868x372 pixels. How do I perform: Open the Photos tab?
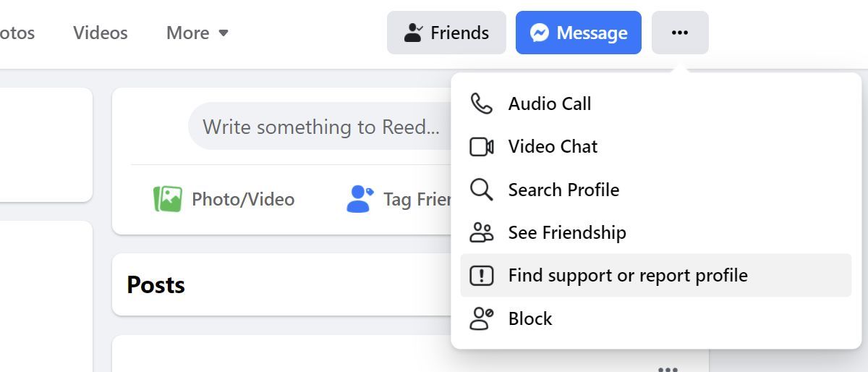coord(16,33)
